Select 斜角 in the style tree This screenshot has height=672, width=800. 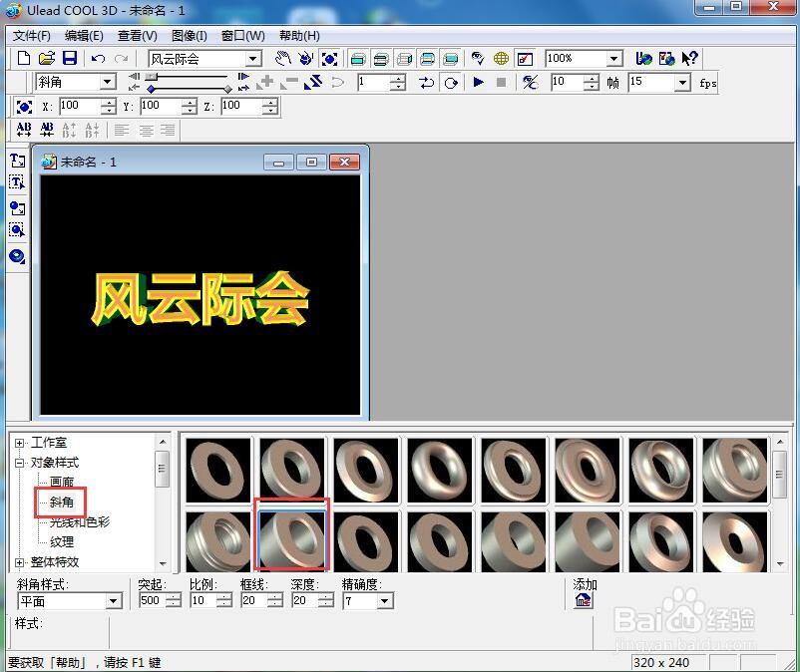pos(62,503)
